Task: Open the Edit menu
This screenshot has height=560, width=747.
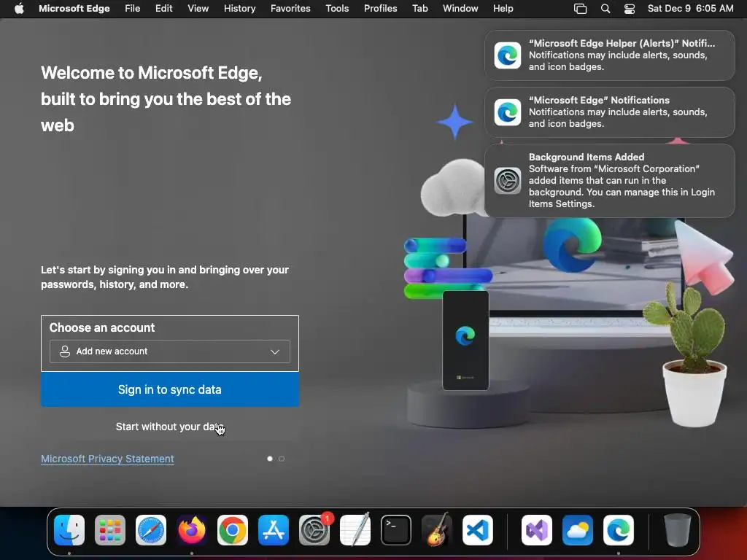Action: pyautogui.click(x=164, y=9)
